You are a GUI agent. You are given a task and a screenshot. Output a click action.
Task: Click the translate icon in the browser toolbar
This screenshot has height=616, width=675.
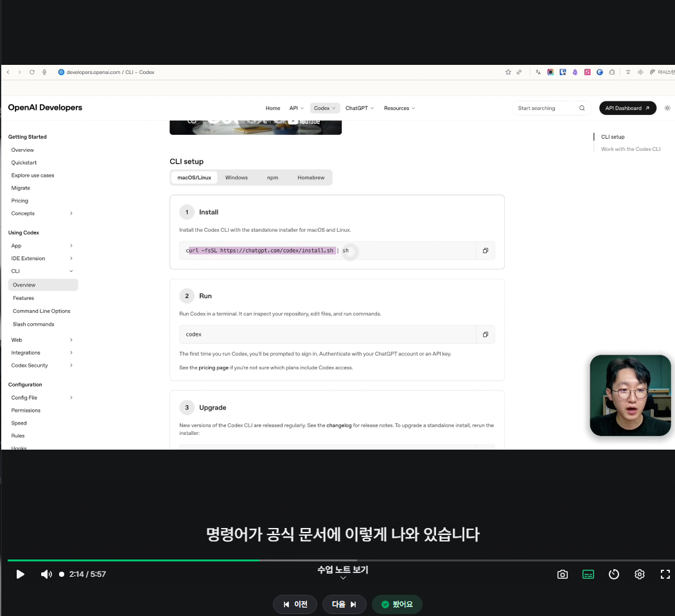(538, 73)
